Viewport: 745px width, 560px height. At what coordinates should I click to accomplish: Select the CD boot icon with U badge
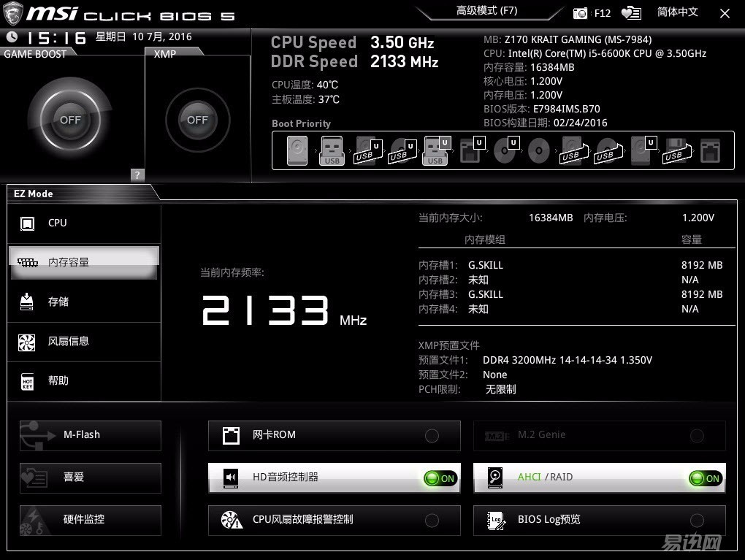point(506,150)
